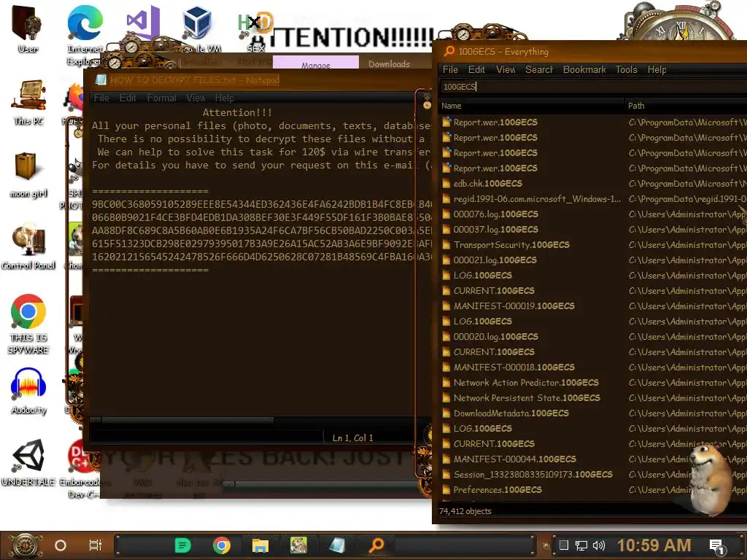The height and width of the screenshot is (560, 747).
Task: Open the Visual Studio desktop icon
Action: [143, 21]
